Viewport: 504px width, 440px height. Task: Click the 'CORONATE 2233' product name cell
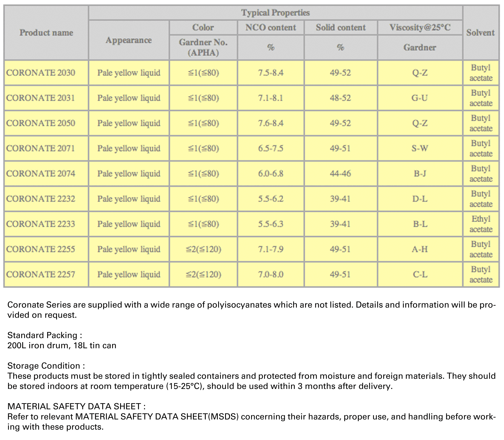46,224
